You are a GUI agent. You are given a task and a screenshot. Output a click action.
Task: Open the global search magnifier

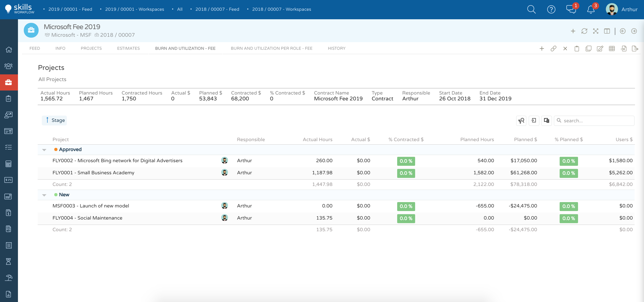531,9
